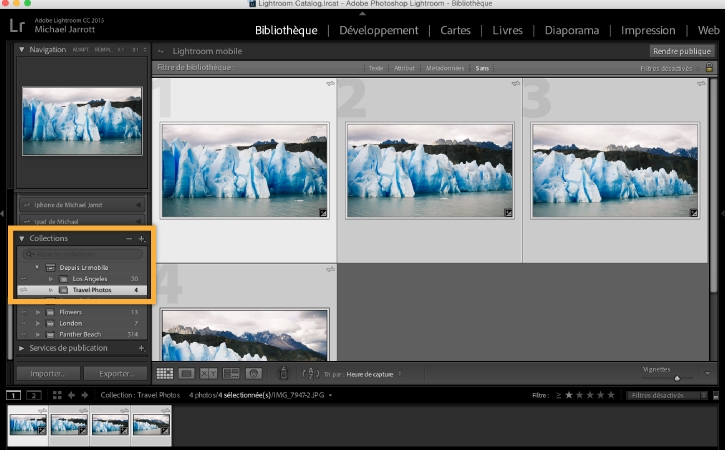Image resolution: width=725 pixels, height=450 pixels.
Task: Toggle sync for London collection
Action: click(x=24, y=323)
